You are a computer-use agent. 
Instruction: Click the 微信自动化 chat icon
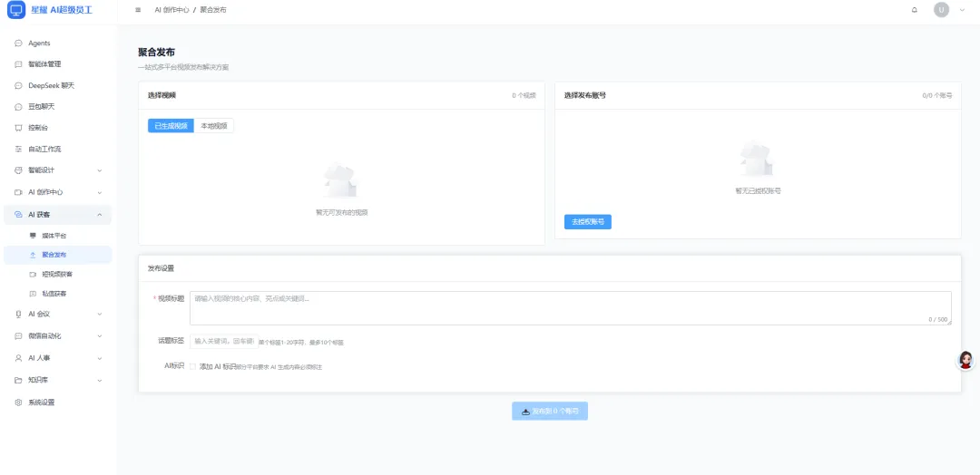[18, 335]
